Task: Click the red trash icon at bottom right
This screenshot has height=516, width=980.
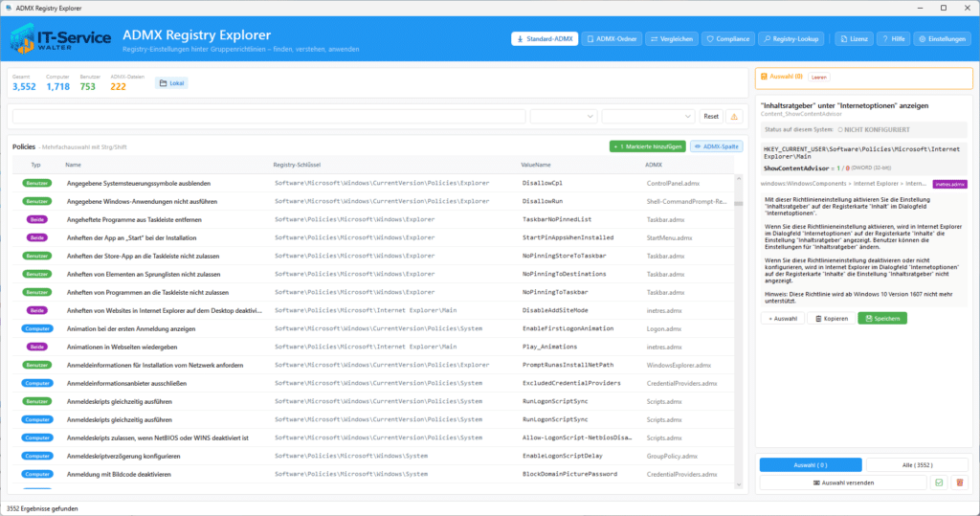Action: click(960, 482)
